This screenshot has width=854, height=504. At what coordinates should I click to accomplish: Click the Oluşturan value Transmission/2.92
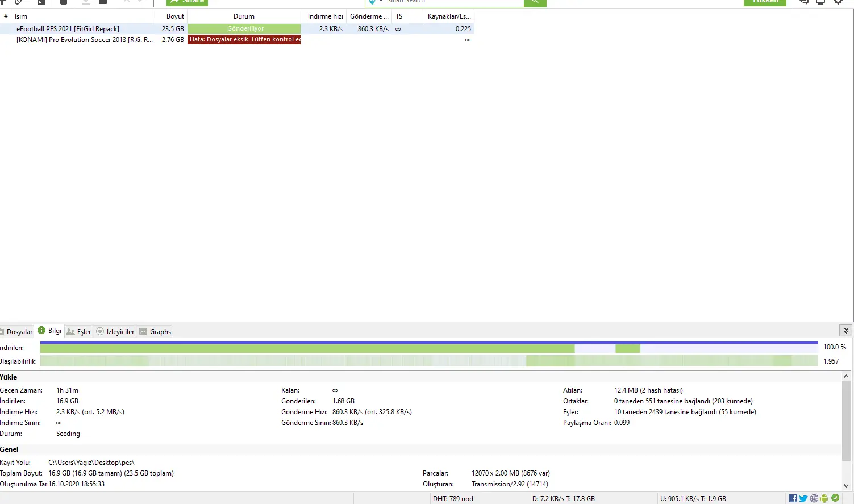coord(510,484)
